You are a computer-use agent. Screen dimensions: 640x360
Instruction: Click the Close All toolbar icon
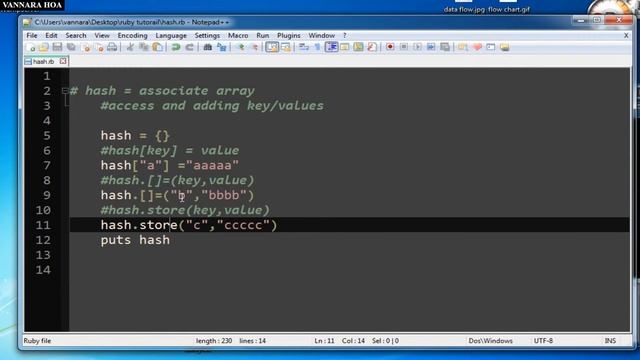tap(99, 47)
